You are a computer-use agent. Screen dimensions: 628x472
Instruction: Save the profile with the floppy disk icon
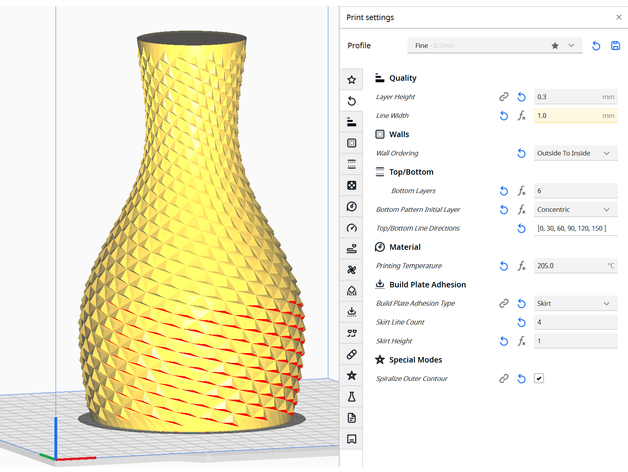point(615,46)
